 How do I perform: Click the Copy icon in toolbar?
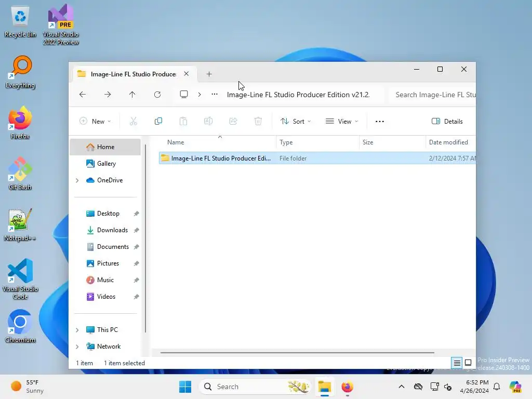[158, 122]
